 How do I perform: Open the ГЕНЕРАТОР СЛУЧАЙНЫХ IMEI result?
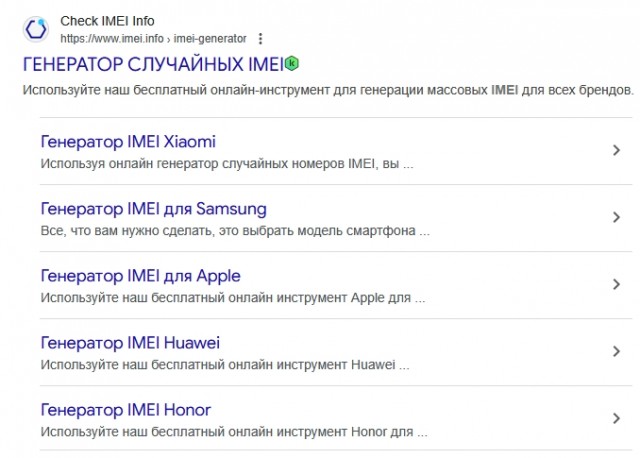click(153, 64)
